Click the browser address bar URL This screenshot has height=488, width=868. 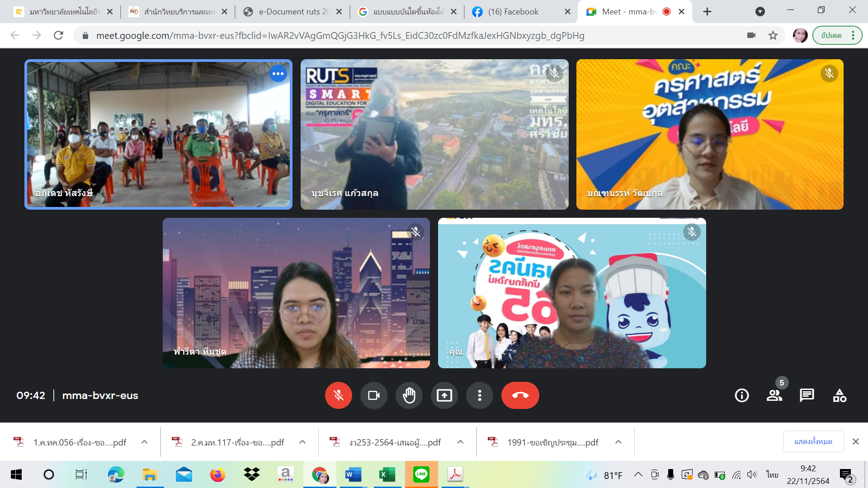pyautogui.click(x=340, y=35)
